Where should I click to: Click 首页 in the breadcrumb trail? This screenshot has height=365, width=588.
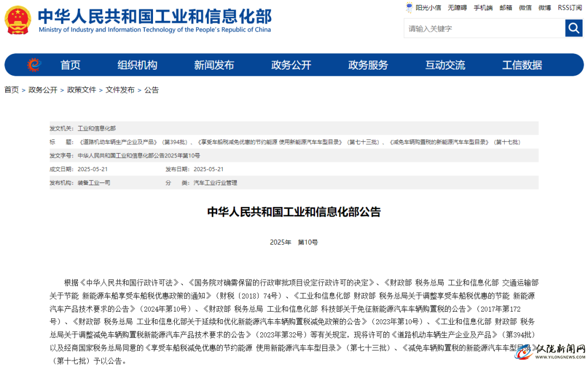[x=11, y=90]
